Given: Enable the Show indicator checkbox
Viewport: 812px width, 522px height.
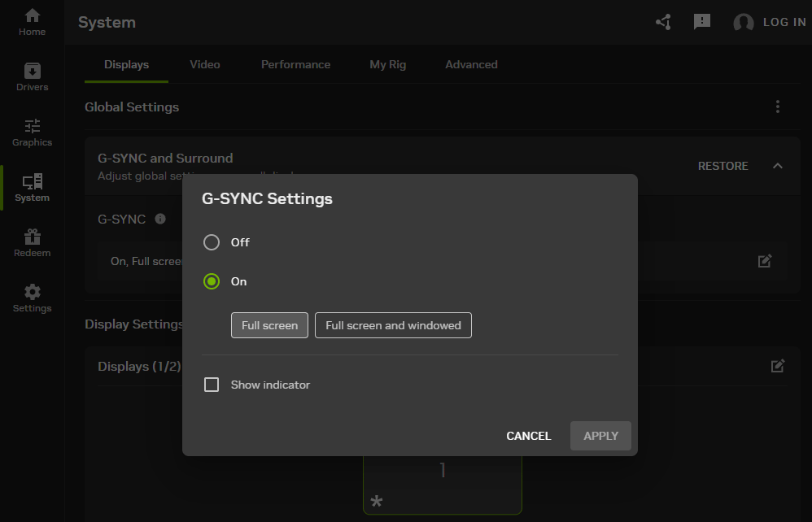Looking at the screenshot, I should (212, 385).
